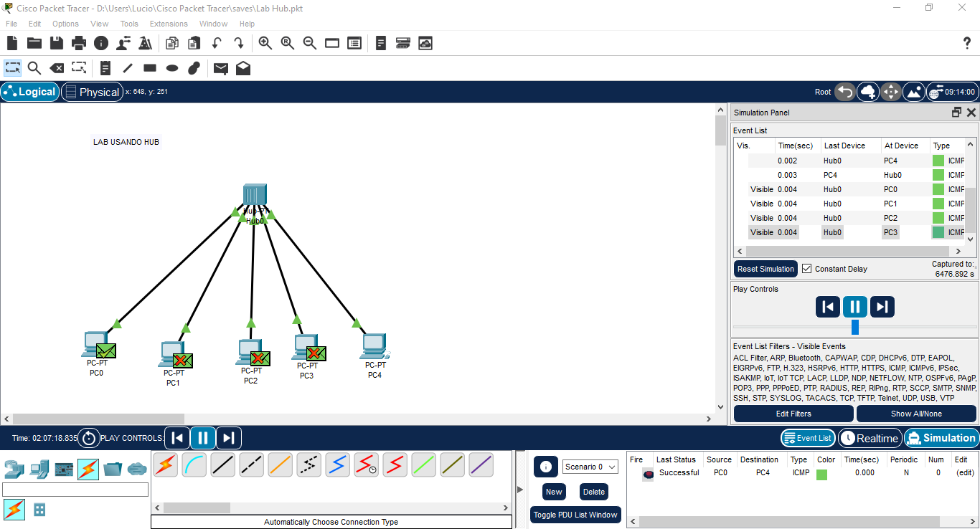Print the workspace with the printer icon
The width and height of the screenshot is (980, 529).
pos(79,43)
